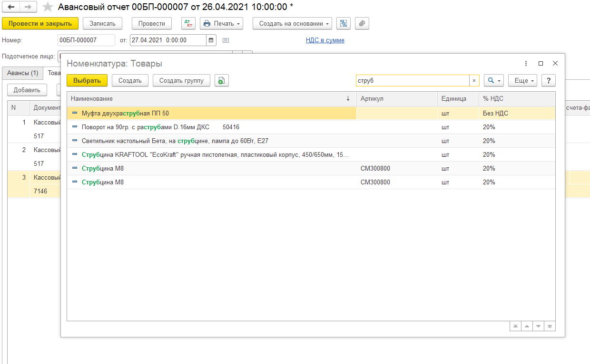Image resolution: width=590 pixels, height=364 pixels.
Task: Open the document structure icon
Action: [x=344, y=23]
